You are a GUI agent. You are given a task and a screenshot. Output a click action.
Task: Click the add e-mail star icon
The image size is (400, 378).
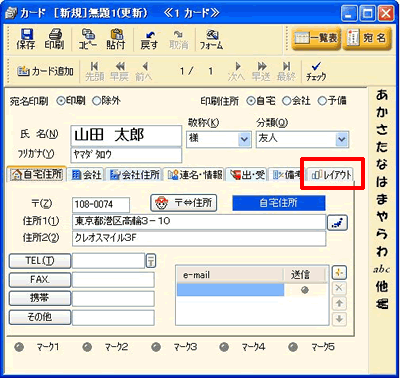[339, 273]
